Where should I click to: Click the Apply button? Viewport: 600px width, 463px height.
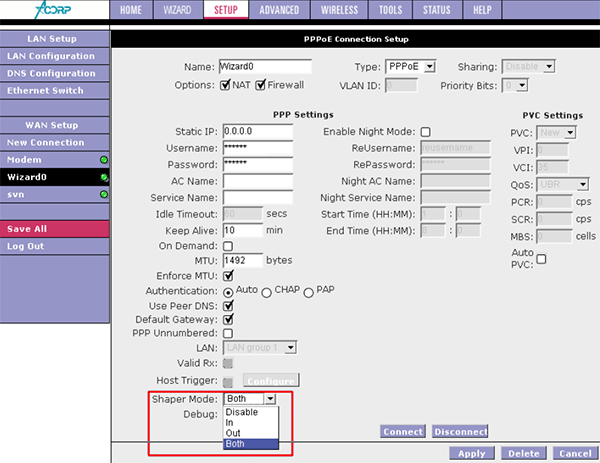tap(471, 453)
